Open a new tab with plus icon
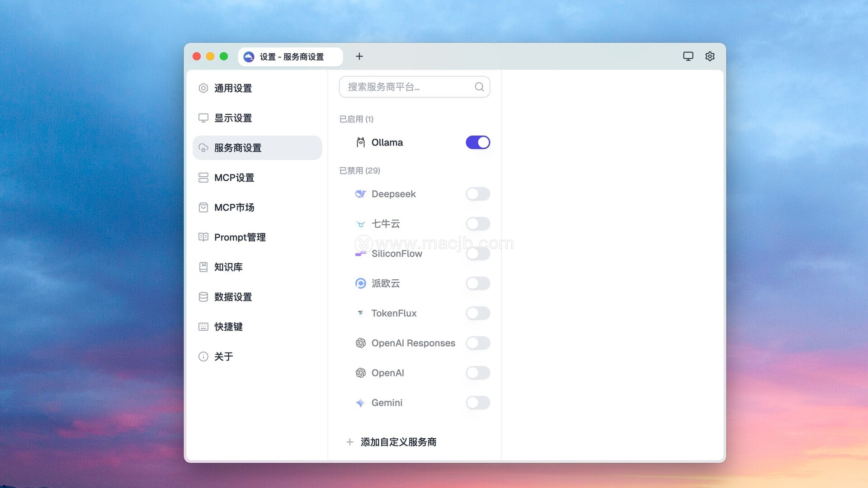The height and width of the screenshot is (488, 868). [x=359, y=56]
